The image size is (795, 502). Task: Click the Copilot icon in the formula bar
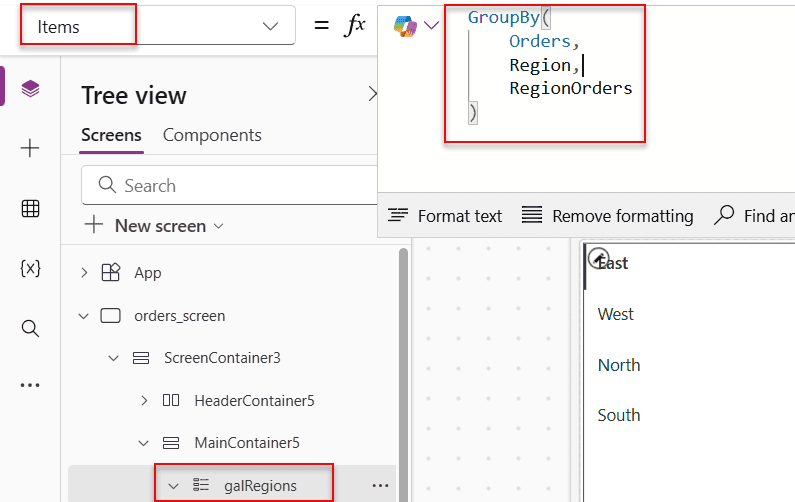(406, 26)
